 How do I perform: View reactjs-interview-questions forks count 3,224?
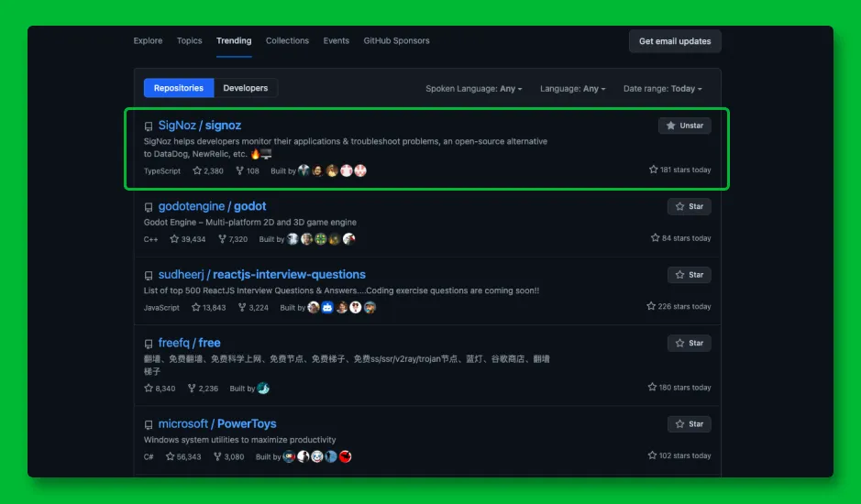[x=253, y=308]
